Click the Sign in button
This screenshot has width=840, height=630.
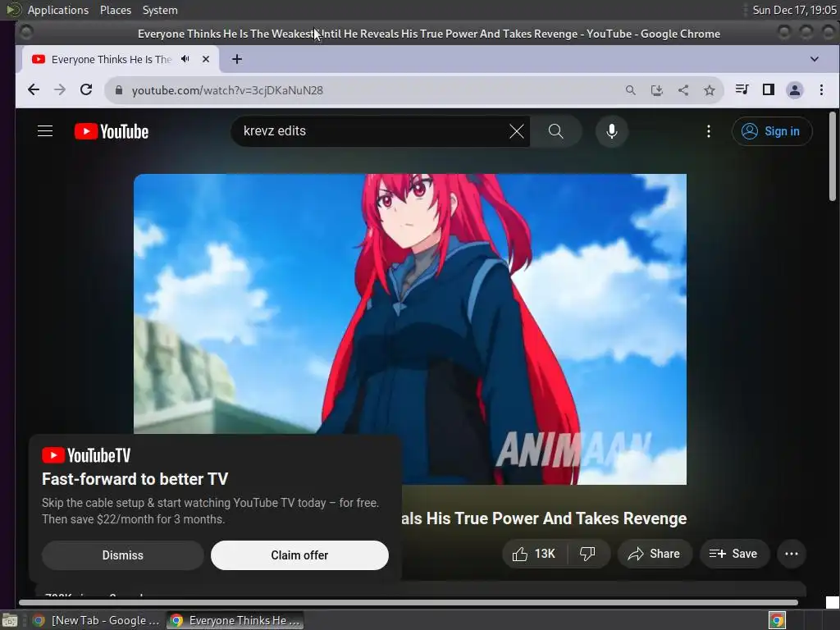[771, 131]
